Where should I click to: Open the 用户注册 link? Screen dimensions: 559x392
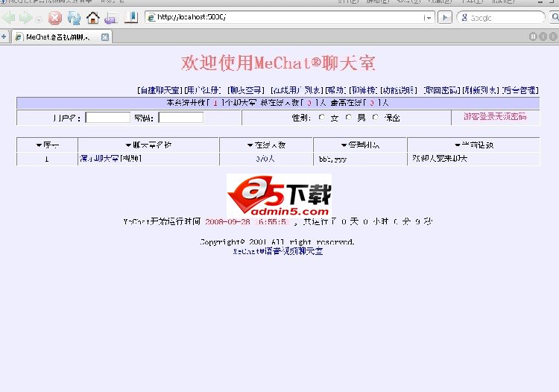(x=203, y=90)
